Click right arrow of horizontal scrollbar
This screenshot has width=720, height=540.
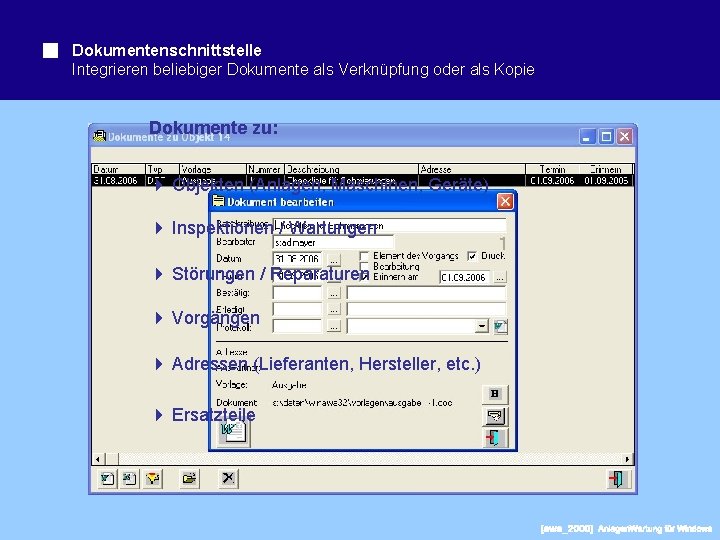click(x=627, y=459)
